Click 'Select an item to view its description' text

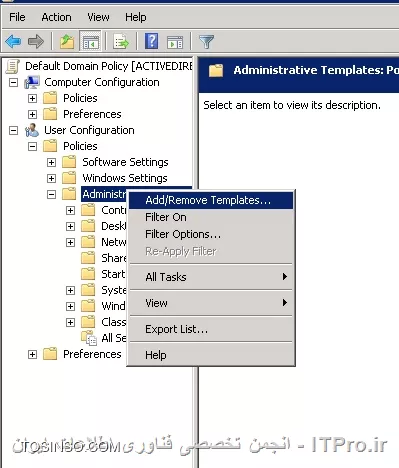[x=292, y=105]
